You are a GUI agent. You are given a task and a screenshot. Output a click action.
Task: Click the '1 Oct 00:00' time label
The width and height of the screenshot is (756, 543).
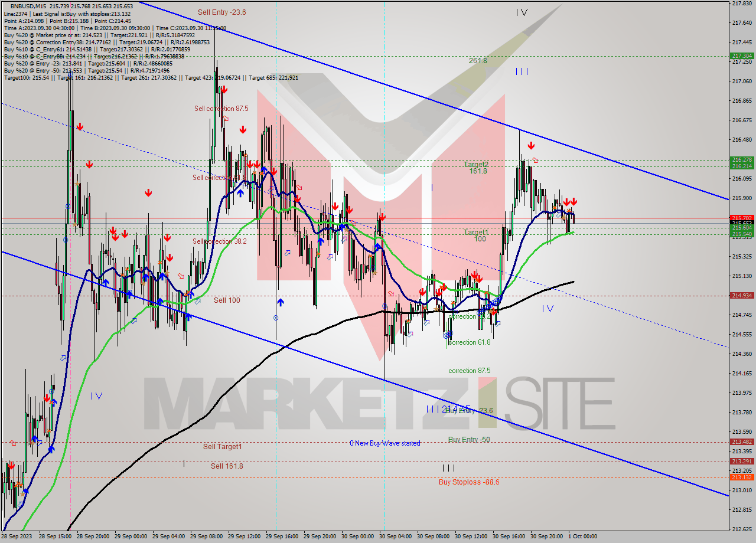coord(582,537)
